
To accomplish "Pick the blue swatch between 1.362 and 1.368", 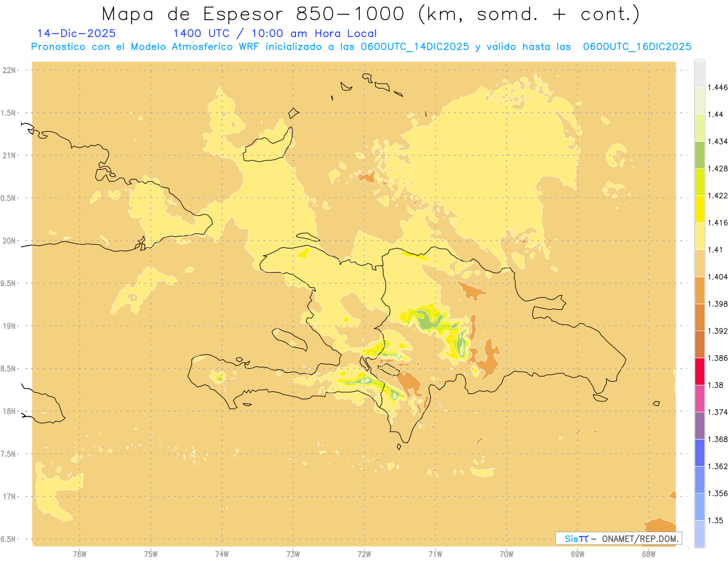I will click(699, 453).
